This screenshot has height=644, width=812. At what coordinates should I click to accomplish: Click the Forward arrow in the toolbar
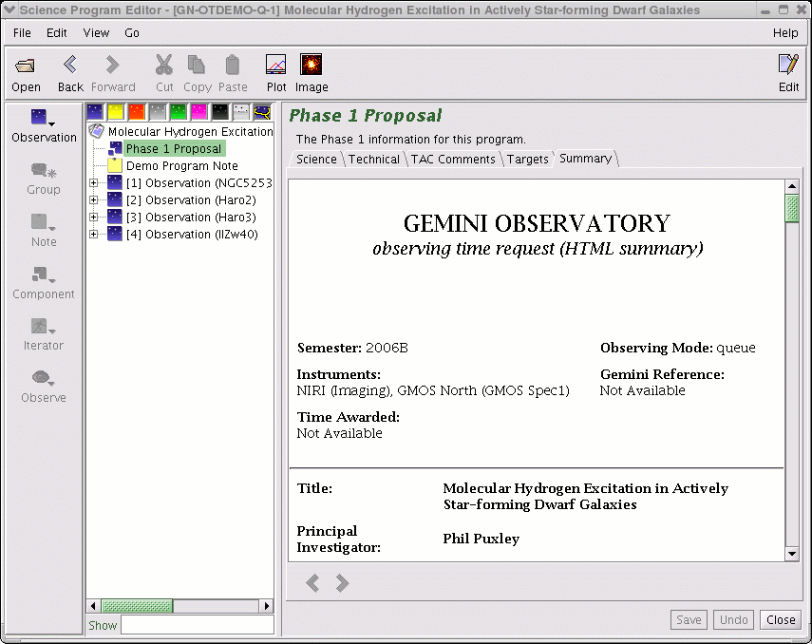click(113, 73)
